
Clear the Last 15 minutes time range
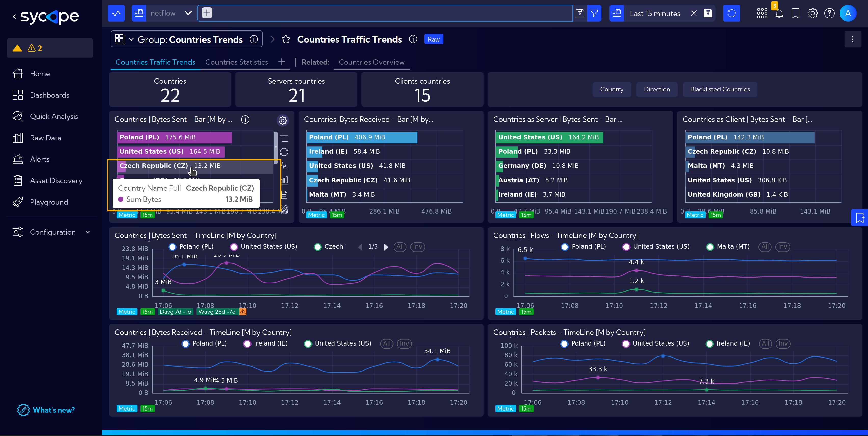694,13
